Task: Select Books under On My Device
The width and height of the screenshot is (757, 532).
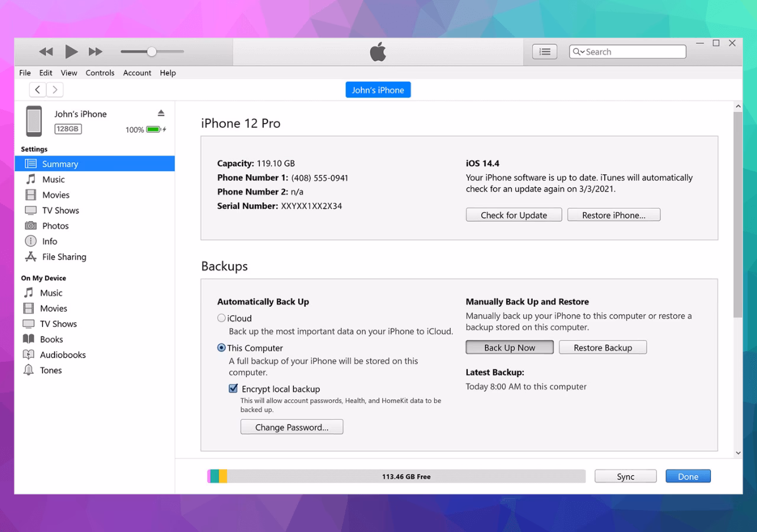Action: point(52,339)
